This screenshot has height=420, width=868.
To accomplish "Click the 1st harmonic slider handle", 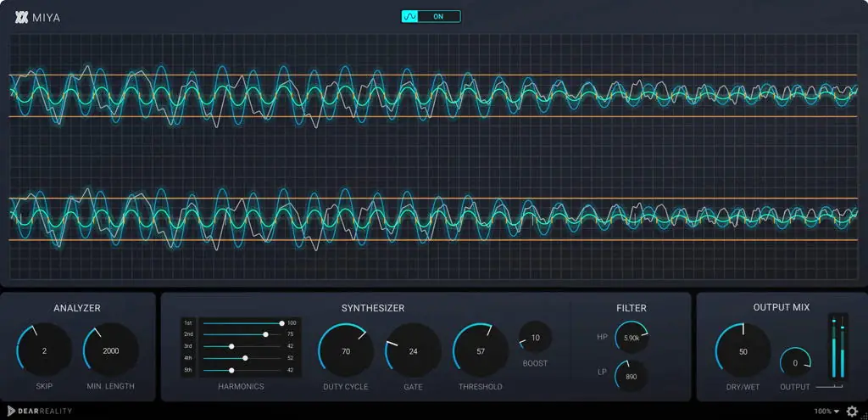I will [281, 323].
